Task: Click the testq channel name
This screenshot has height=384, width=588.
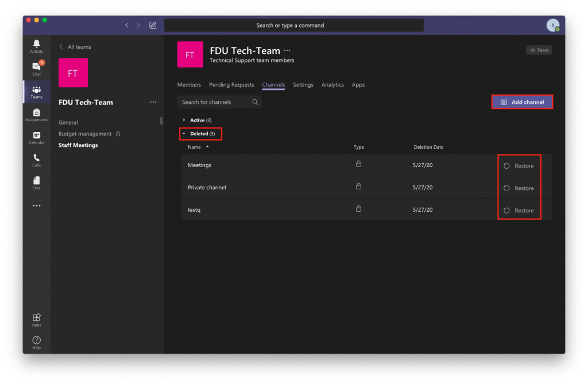Action: coord(194,210)
